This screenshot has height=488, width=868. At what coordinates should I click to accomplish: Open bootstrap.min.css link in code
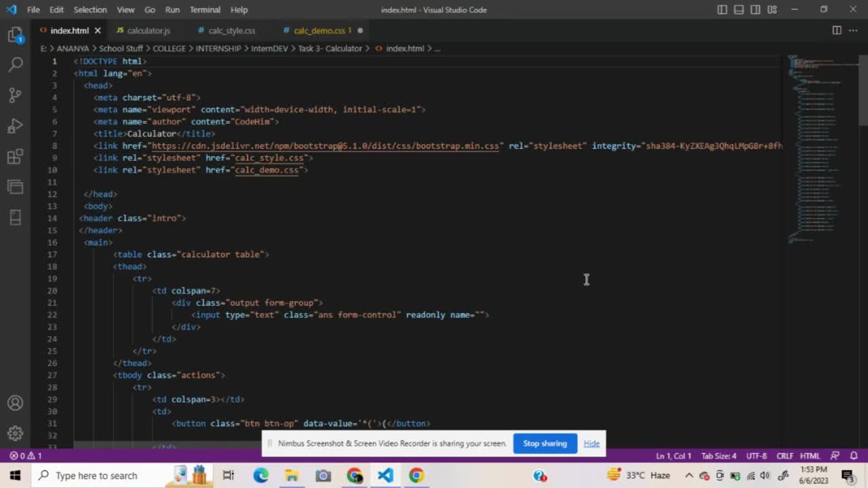coord(325,146)
